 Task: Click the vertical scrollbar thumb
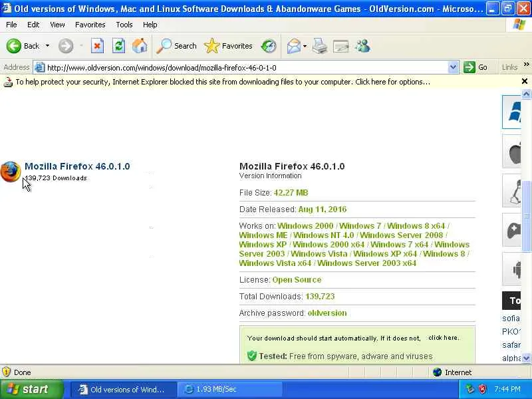526,217
